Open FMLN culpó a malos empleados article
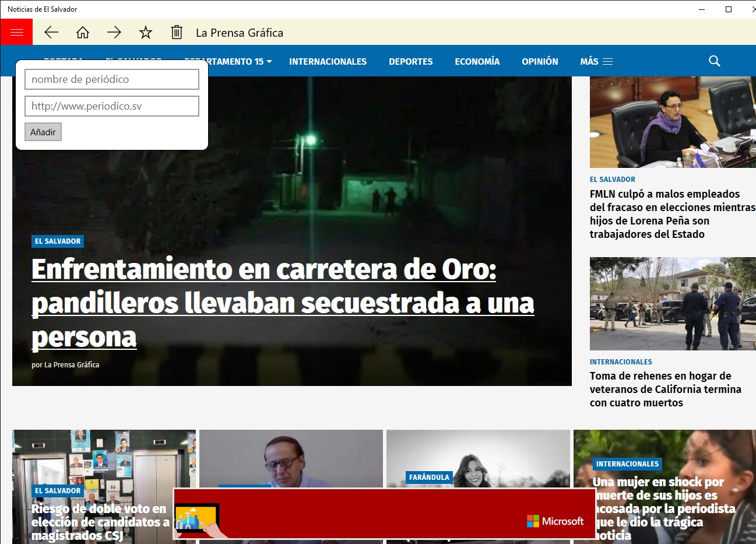 673,214
